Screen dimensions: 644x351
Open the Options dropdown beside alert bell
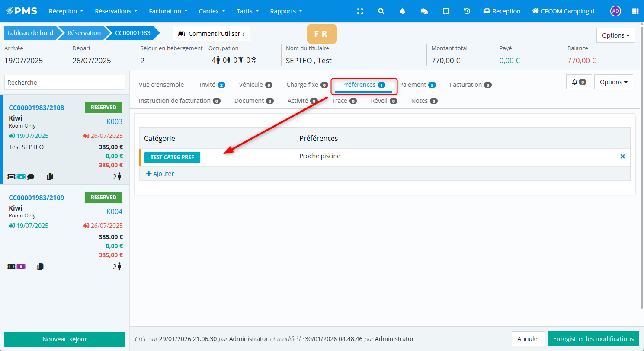coord(613,82)
